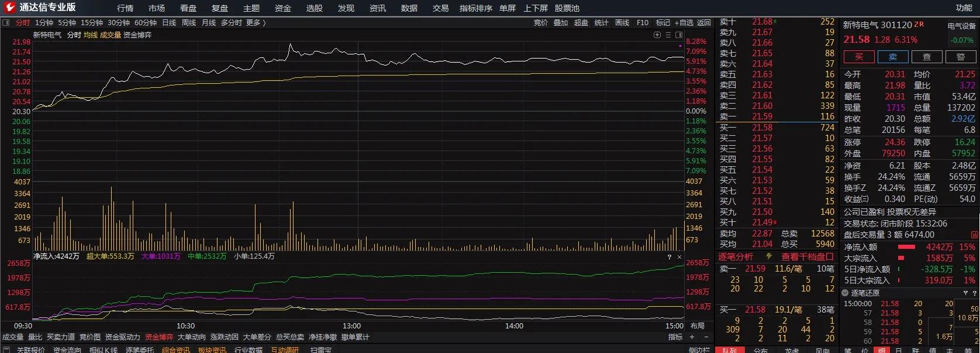Open help question mark in 资金博弈 panel

point(670,257)
